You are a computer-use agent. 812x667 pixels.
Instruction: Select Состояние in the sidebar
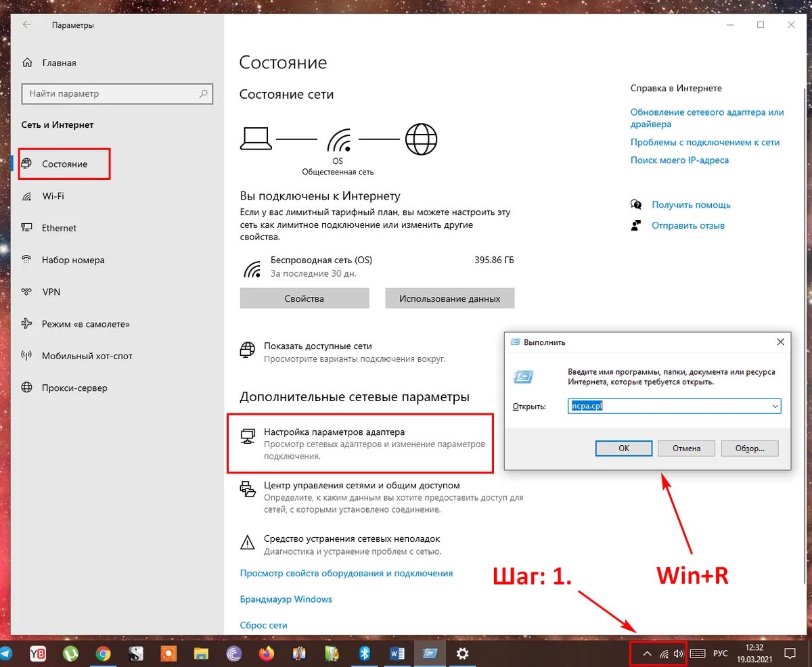click(x=64, y=164)
